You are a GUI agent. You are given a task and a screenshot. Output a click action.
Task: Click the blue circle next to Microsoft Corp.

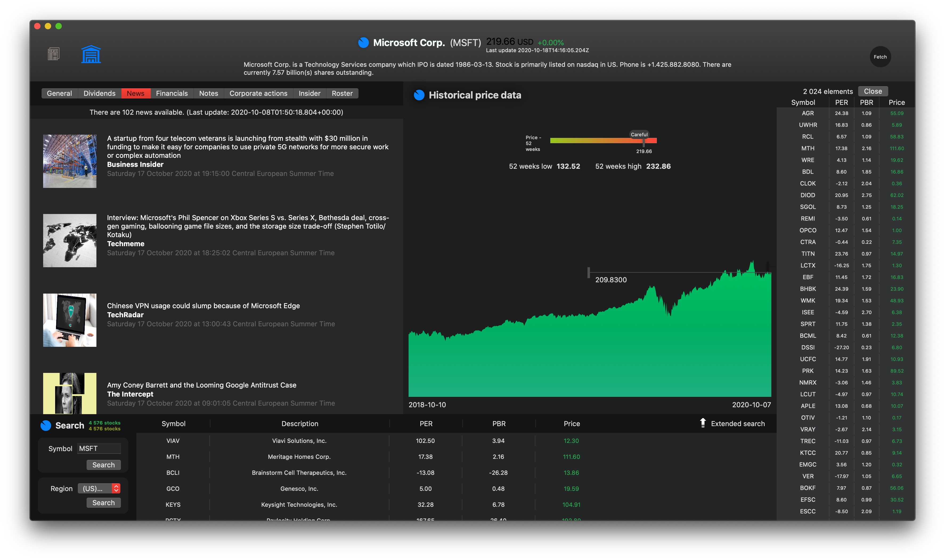363,43
